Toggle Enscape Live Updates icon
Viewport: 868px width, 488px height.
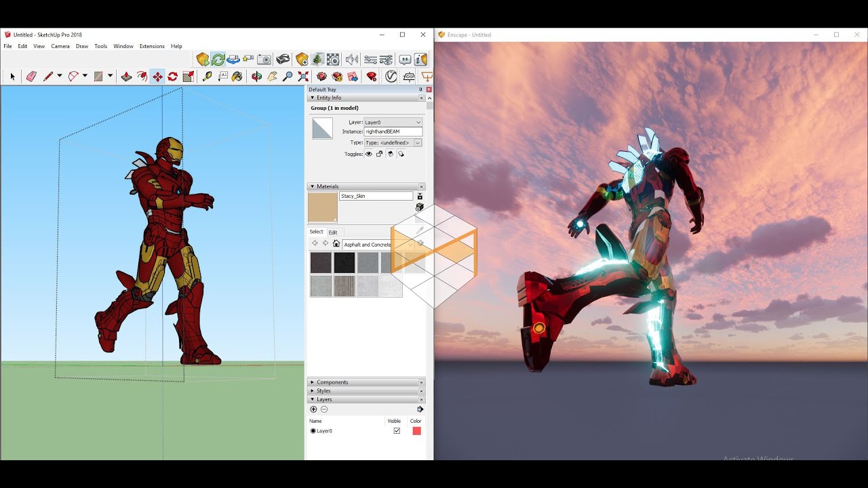[218, 60]
